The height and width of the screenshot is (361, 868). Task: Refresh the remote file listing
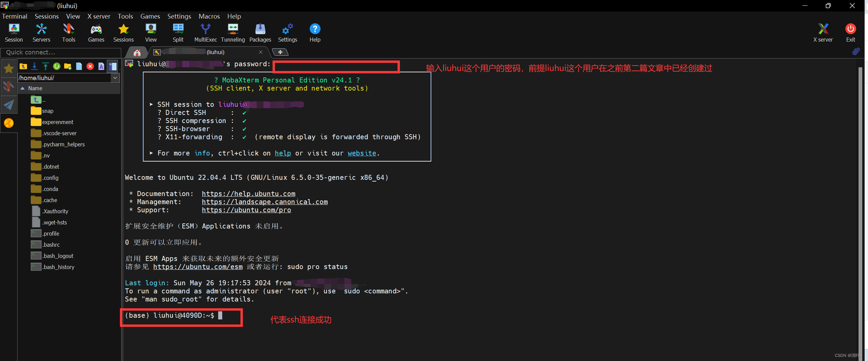tap(56, 66)
